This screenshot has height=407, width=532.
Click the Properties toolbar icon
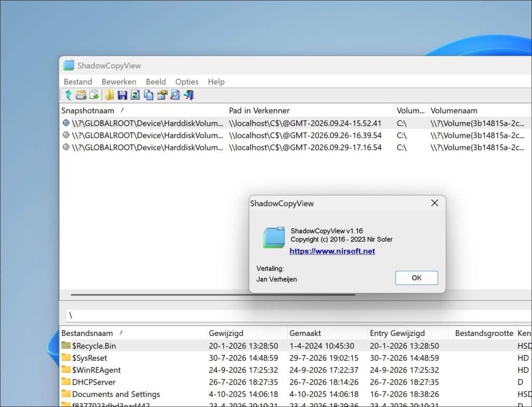tap(162, 95)
